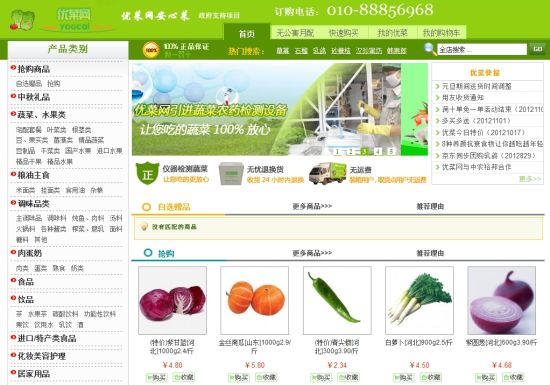Click the 无运费 delivery truck icon
550x385 pixels.
tap(327, 173)
